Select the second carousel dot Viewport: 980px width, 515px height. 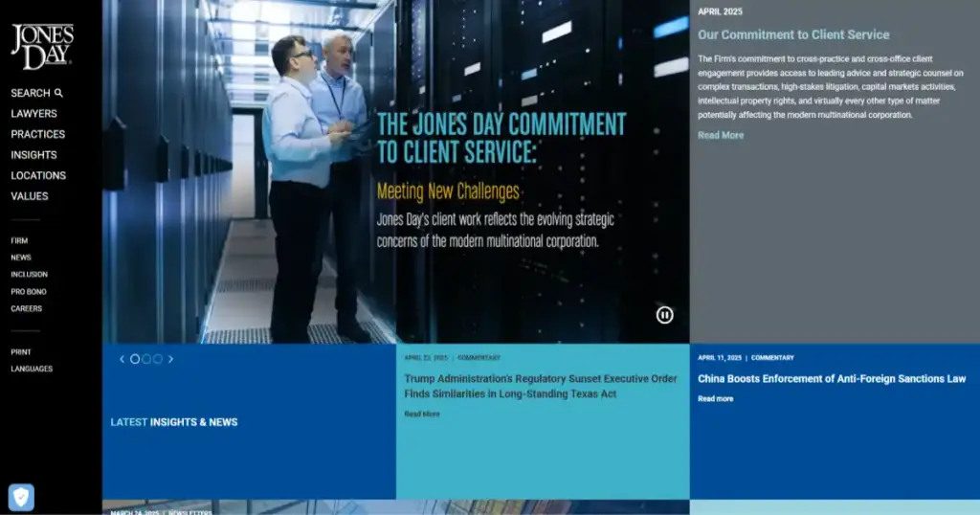click(x=146, y=359)
